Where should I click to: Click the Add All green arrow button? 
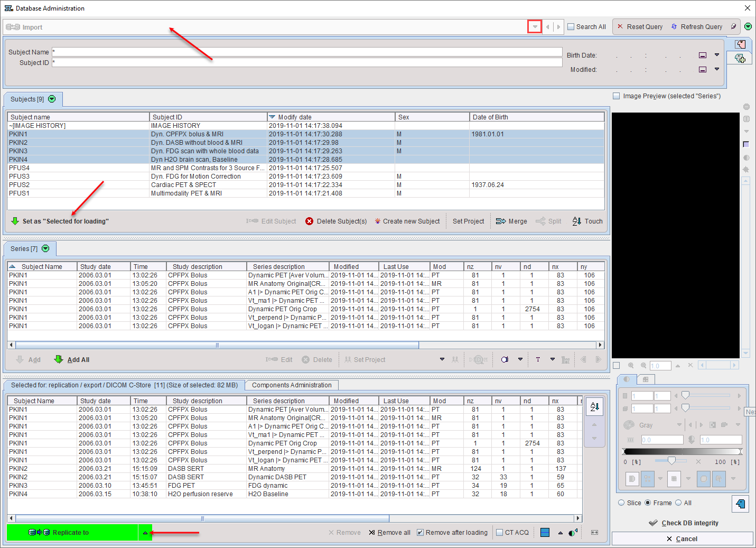(72, 359)
